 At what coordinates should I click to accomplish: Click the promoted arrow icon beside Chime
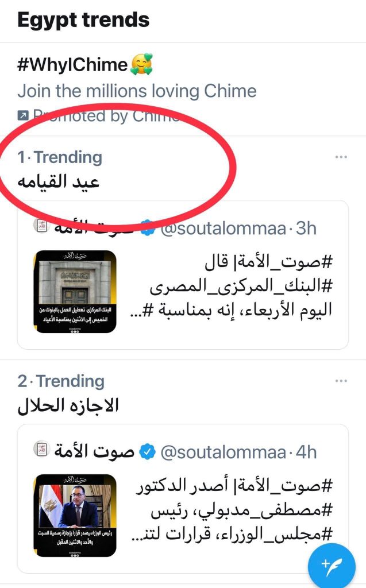pyautogui.click(x=22, y=116)
